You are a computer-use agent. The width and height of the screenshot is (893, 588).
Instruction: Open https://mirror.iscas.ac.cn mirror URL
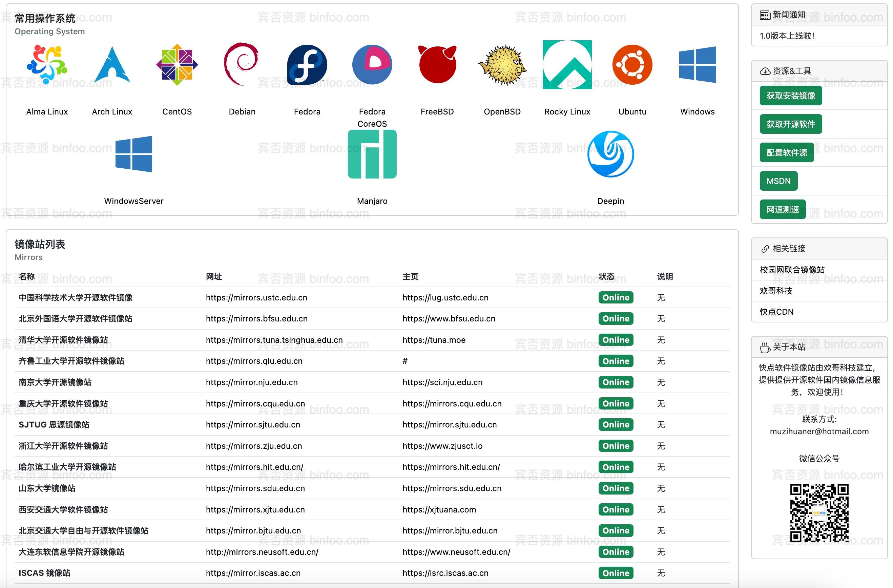coord(253,573)
